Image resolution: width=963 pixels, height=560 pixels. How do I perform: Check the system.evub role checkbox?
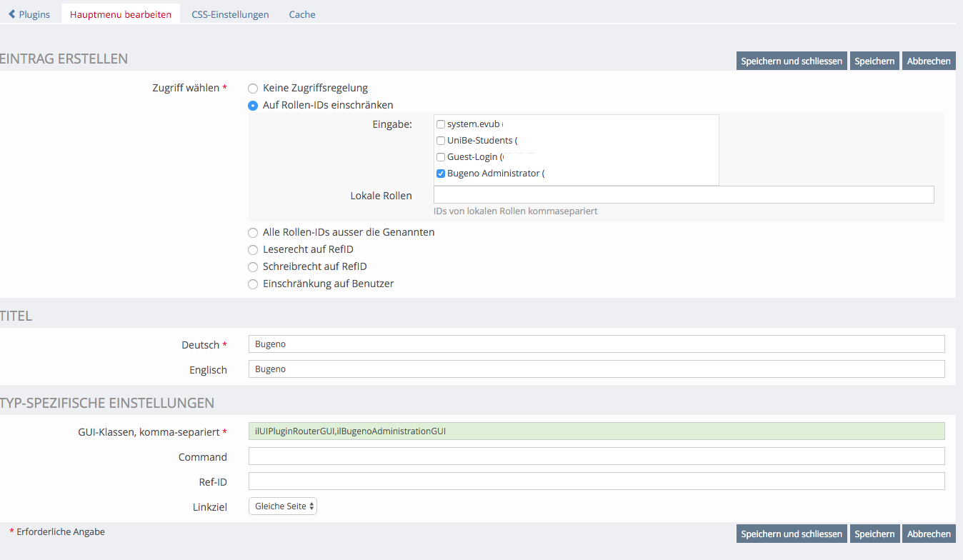[441, 124]
